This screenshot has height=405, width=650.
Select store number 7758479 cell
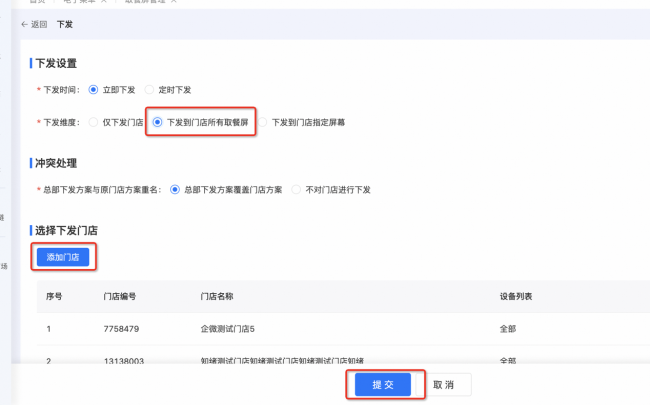point(120,327)
